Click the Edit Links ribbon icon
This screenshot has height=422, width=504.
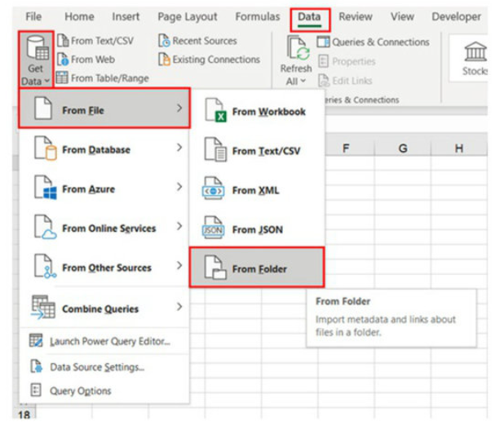click(324, 81)
